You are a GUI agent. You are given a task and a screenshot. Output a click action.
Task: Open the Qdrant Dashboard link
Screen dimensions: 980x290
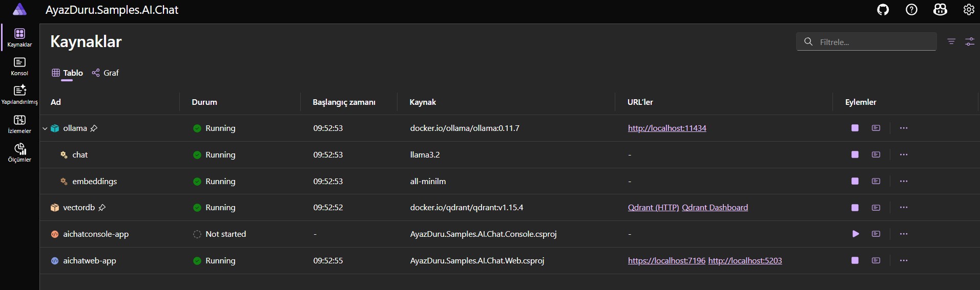click(715, 208)
